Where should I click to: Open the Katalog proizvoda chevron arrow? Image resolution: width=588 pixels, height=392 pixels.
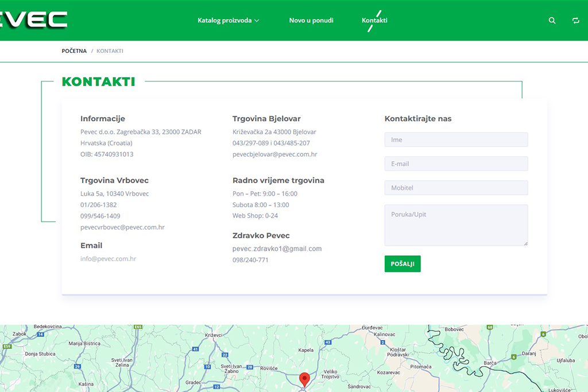(x=257, y=21)
